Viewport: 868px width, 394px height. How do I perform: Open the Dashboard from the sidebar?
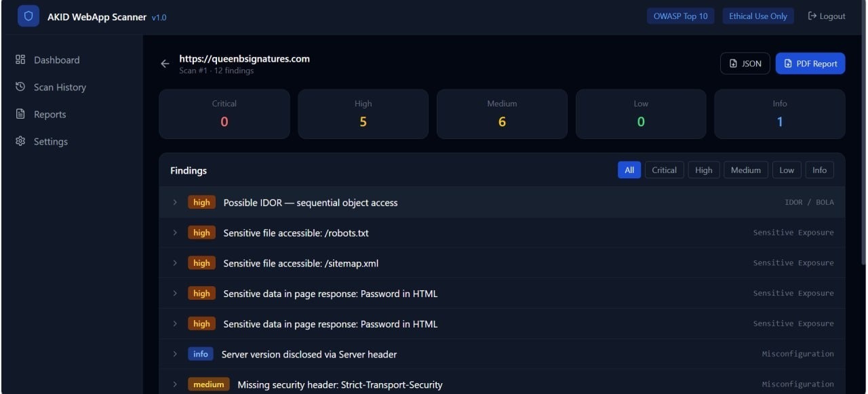point(57,60)
